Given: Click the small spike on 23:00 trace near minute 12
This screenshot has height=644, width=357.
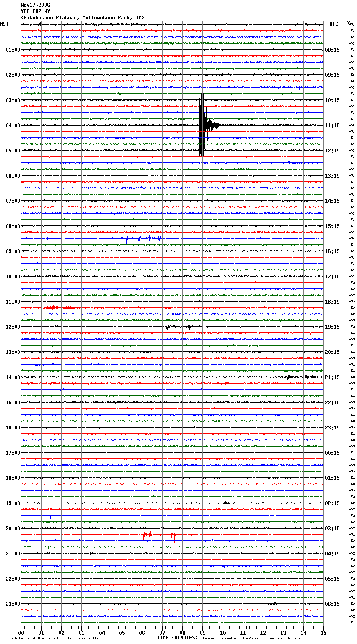Looking at the screenshot, I should 275,604.
